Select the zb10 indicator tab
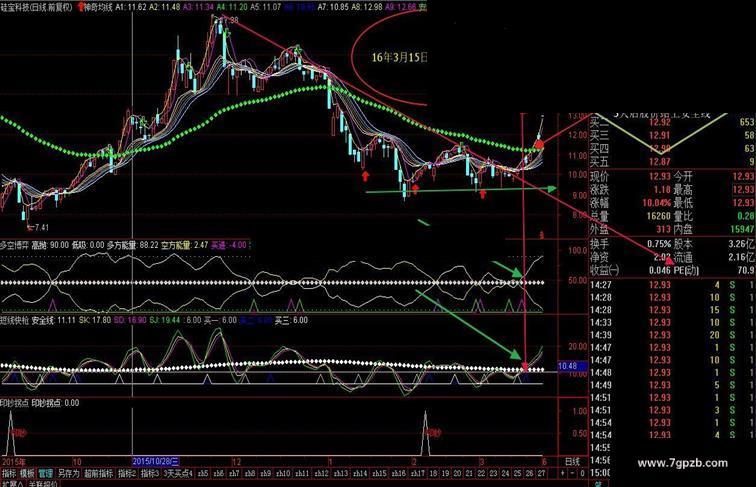 [283, 473]
